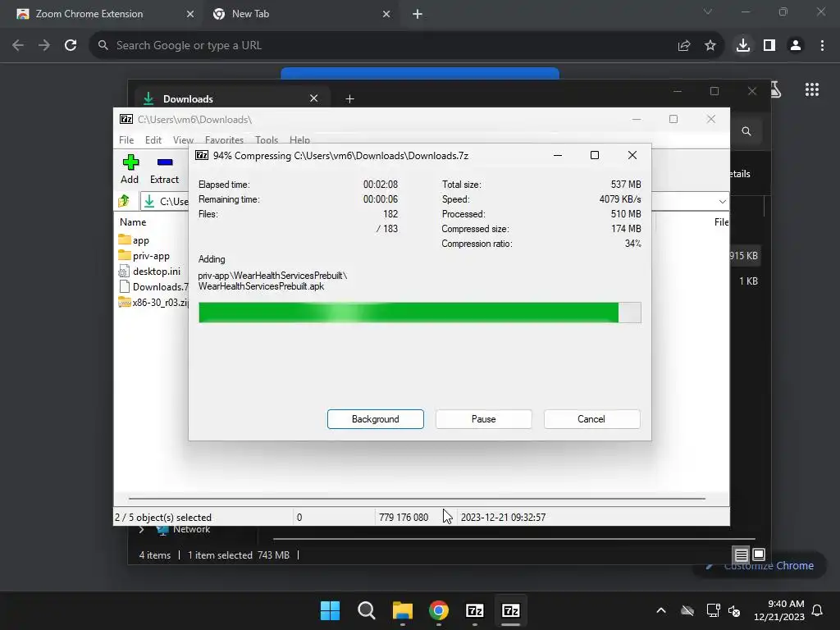This screenshot has height=630, width=840.
Task: Pause the compression process
Action: tap(484, 419)
